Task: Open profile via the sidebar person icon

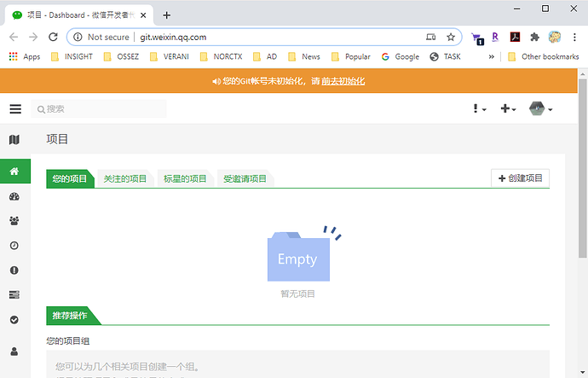Action: click(14, 352)
